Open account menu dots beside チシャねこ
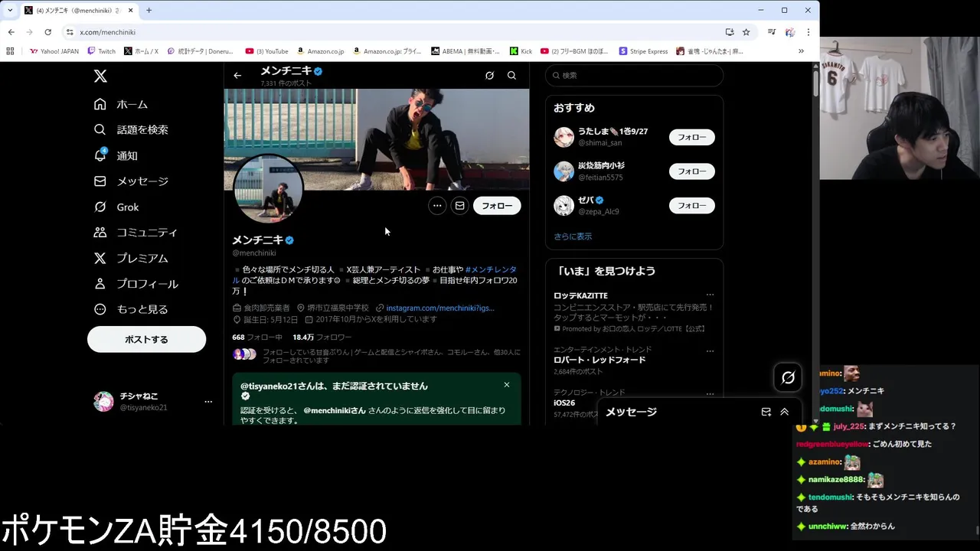980x551 pixels. click(208, 401)
